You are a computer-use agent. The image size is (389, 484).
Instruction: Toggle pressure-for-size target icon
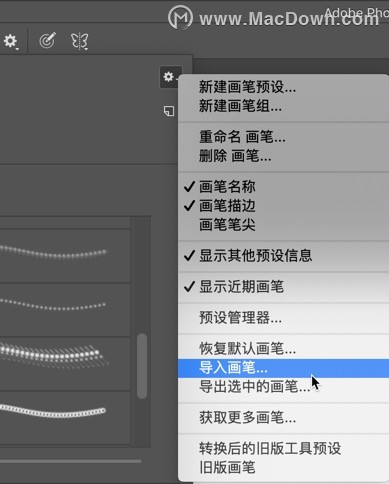[47, 41]
